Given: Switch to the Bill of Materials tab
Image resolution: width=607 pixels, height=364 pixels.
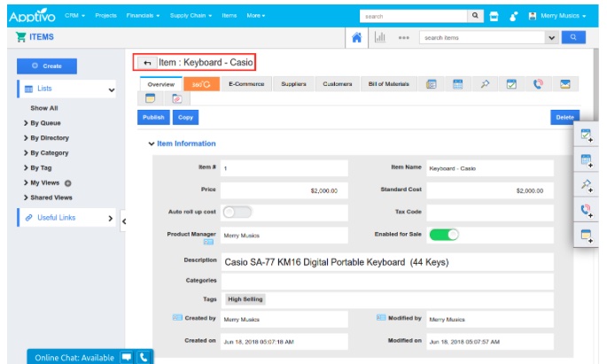Looking at the screenshot, I should tap(389, 84).
